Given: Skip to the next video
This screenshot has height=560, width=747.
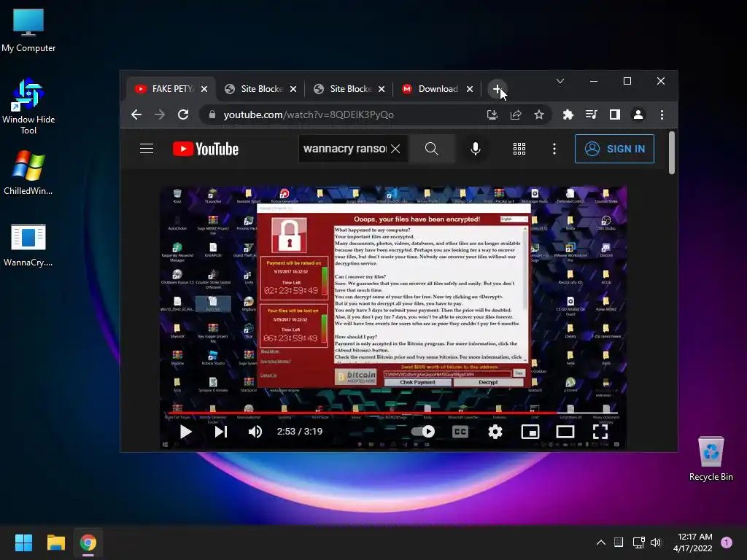Looking at the screenshot, I should [x=220, y=432].
